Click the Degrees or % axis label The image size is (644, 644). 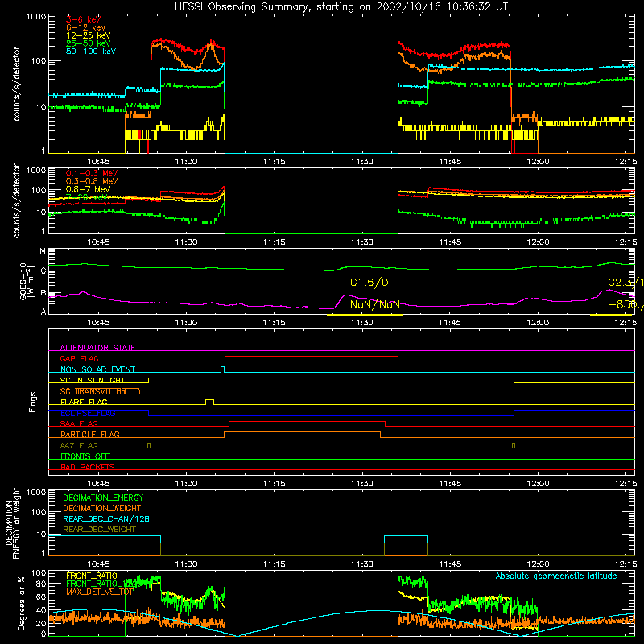point(21,603)
